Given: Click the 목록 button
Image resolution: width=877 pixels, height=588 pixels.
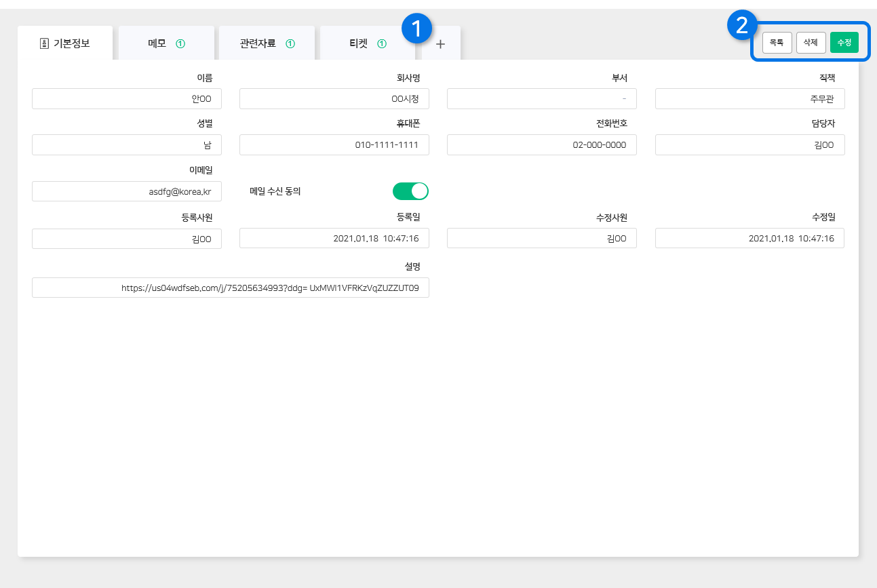Looking at the screenshot, I should pos(777,43).
